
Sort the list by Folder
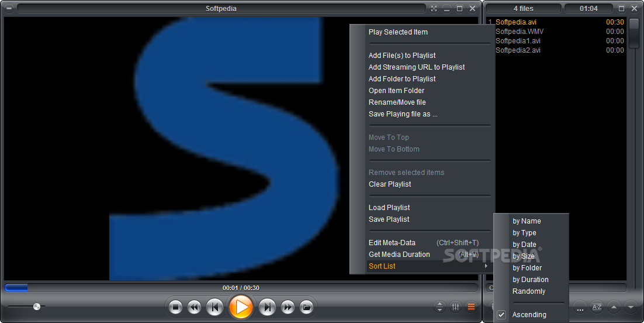(x=527, y=268)
